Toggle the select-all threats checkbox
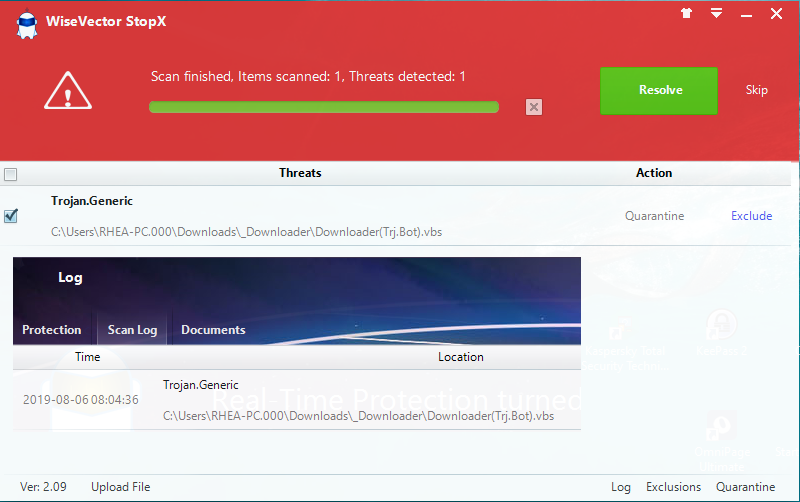 [10, 174]
